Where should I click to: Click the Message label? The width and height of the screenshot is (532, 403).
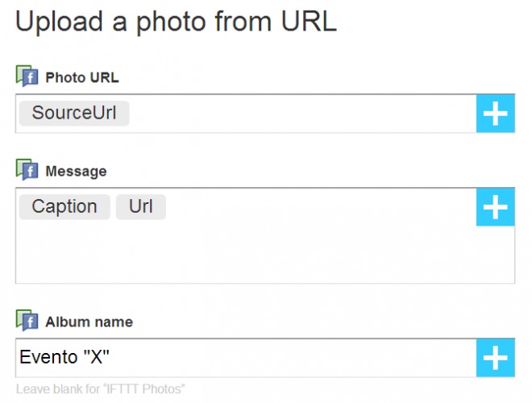pyautogui.click(x=76, y=171)
